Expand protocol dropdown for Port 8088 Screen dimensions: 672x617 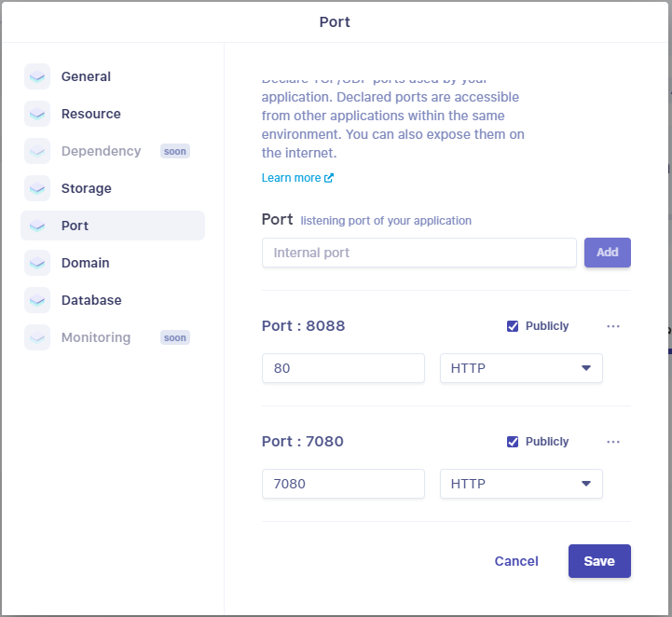(521, 368)
